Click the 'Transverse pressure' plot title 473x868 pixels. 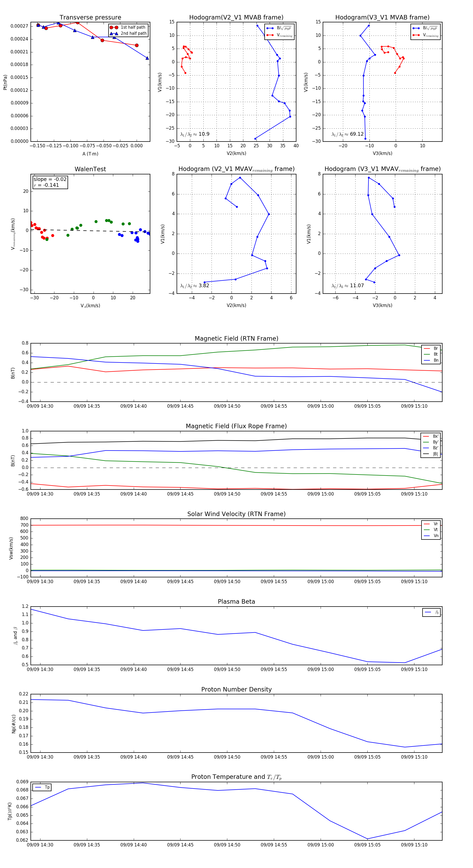point(90,17)
